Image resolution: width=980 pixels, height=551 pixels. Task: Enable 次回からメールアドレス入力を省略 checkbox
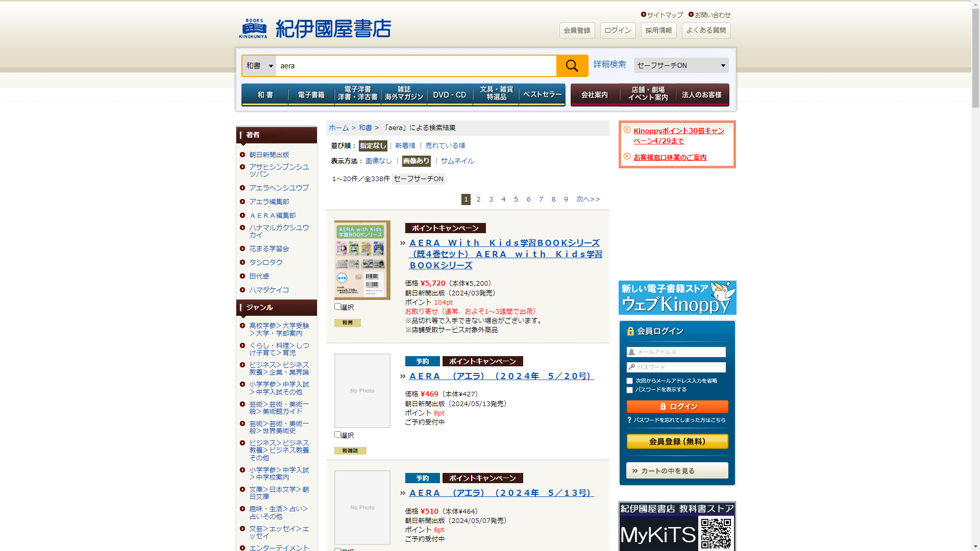(x=629, y=381)
